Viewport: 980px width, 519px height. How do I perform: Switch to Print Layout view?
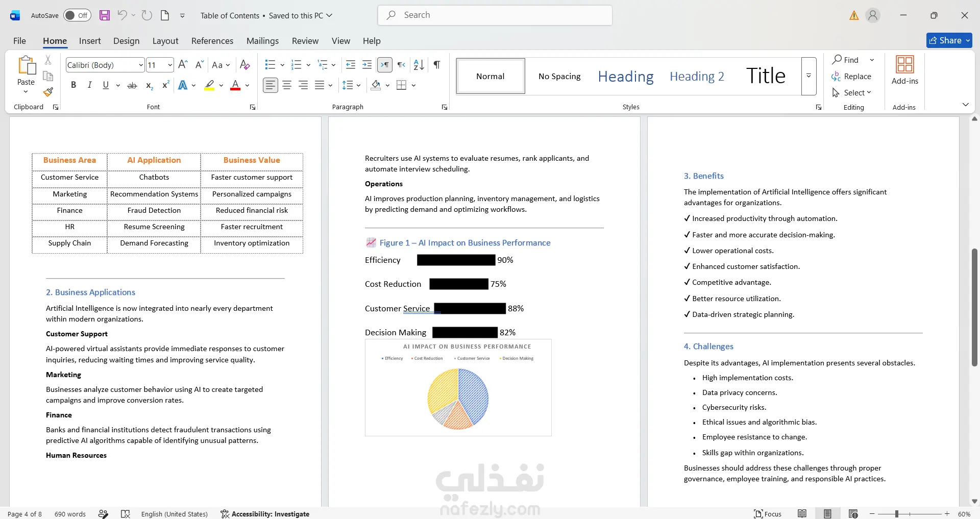827,514
